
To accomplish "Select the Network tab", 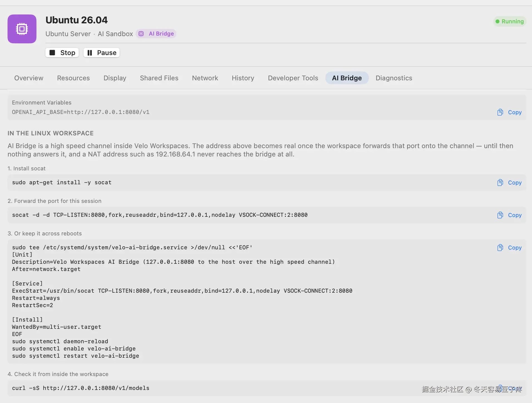I will tap(205, 78).
